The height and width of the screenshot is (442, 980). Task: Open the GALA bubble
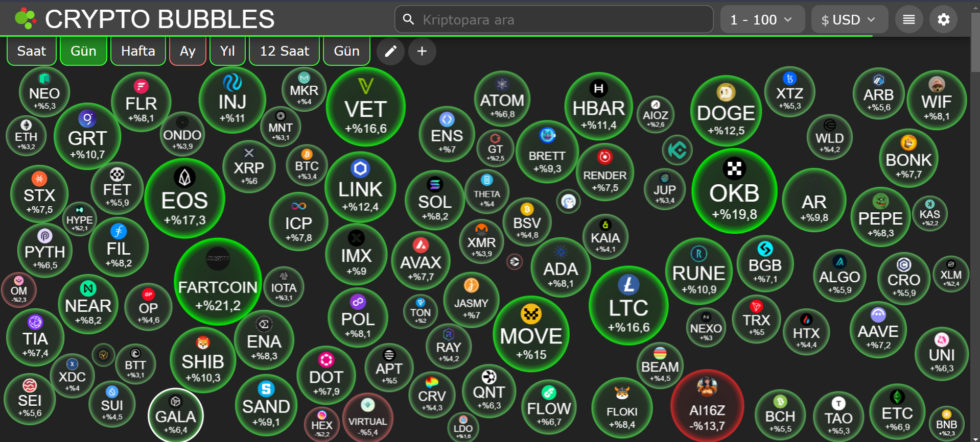coord(175,415)
